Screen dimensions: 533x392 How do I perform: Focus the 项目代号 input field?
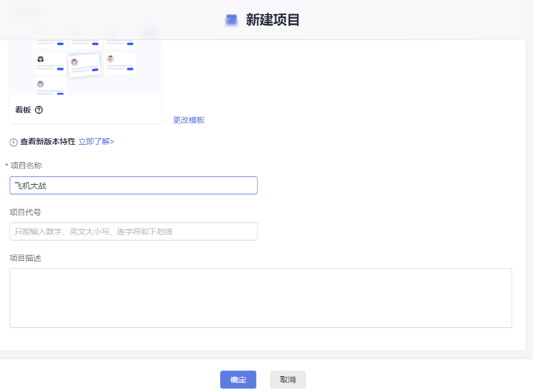coord(133,231)
